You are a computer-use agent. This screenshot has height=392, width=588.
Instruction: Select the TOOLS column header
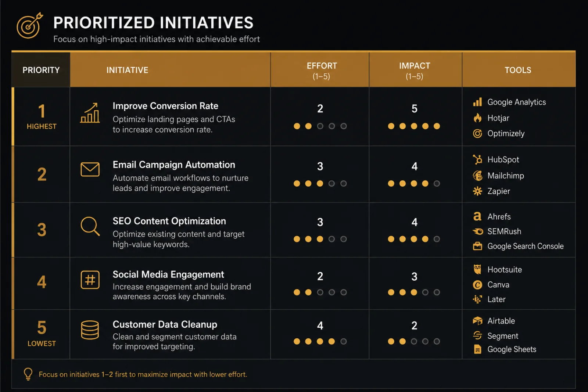click(519, 70)
